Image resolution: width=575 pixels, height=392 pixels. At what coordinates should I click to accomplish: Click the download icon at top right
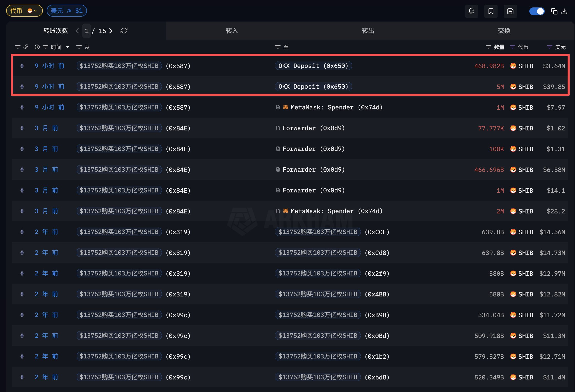tap(564, 11)
